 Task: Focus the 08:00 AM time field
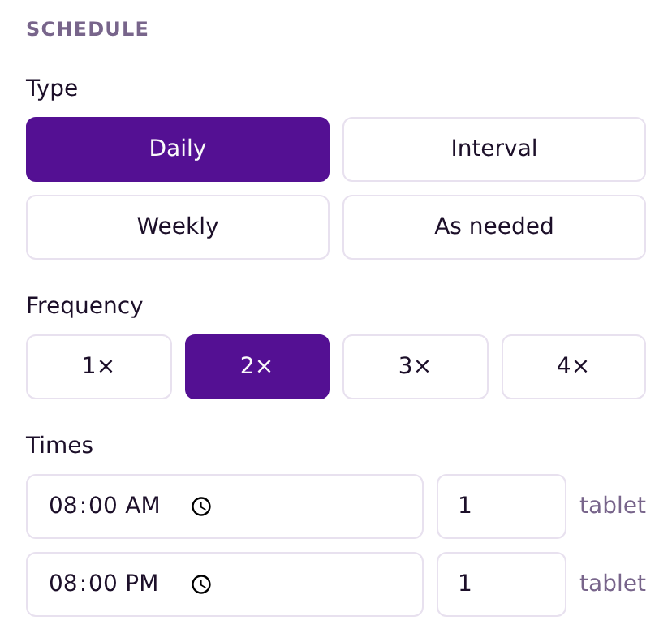pos(225,506)
